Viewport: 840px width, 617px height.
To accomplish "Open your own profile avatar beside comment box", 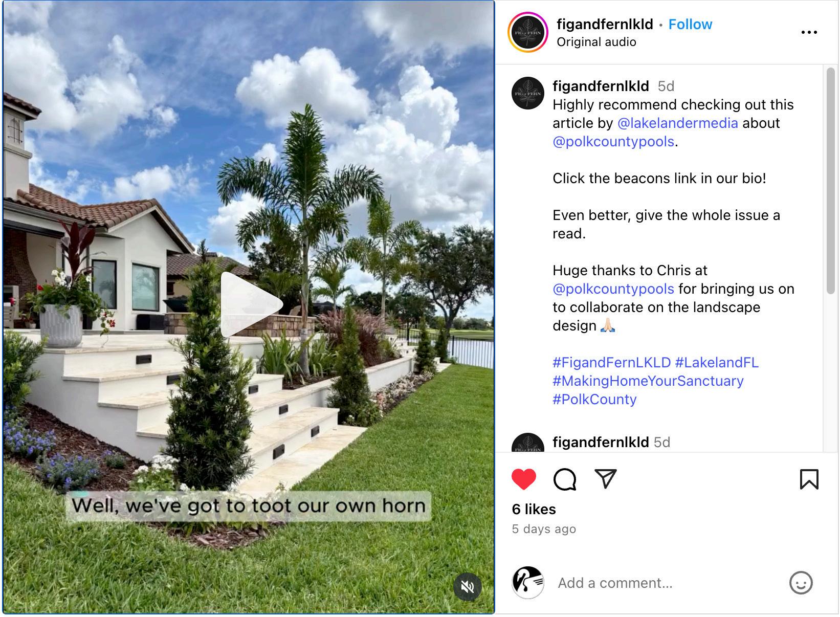I will pos(527,583).
